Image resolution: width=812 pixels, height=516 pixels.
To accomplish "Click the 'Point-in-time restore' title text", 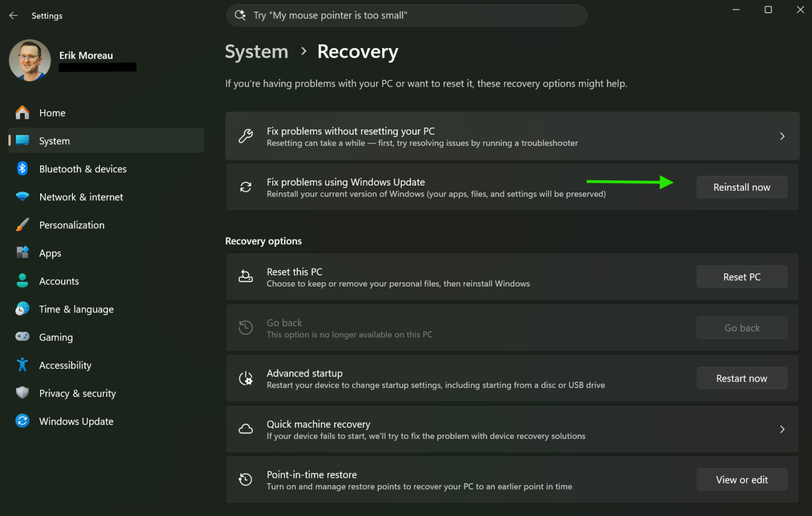I will click(312, 475).
